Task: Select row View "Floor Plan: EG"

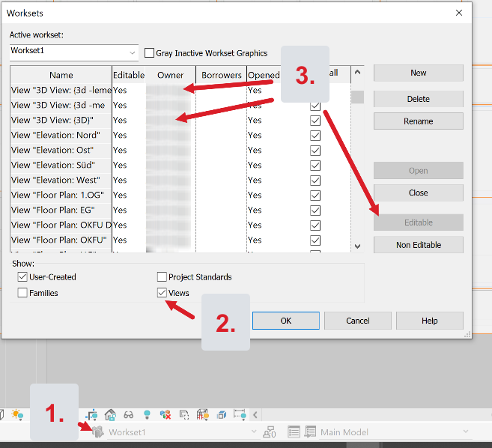Action: tap(61, 210)
